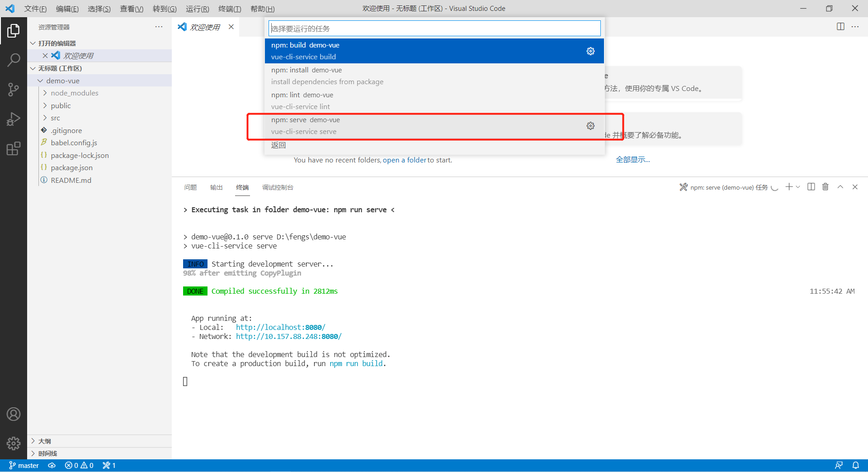Screen dimensions: 868x472
Task: Choose 返回 in the task picker
Action: click(434, 145)
